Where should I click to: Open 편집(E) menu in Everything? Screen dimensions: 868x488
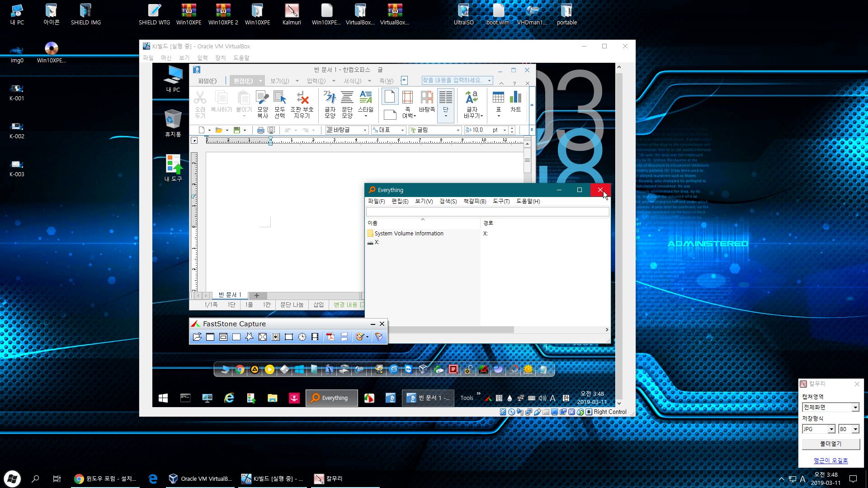(x=400, y=202)
